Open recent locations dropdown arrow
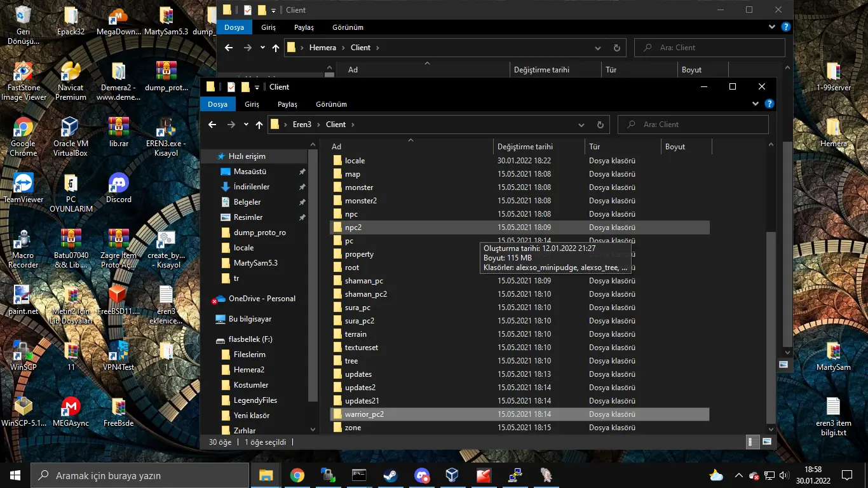The image size is (868, 488). click(246, 125)
